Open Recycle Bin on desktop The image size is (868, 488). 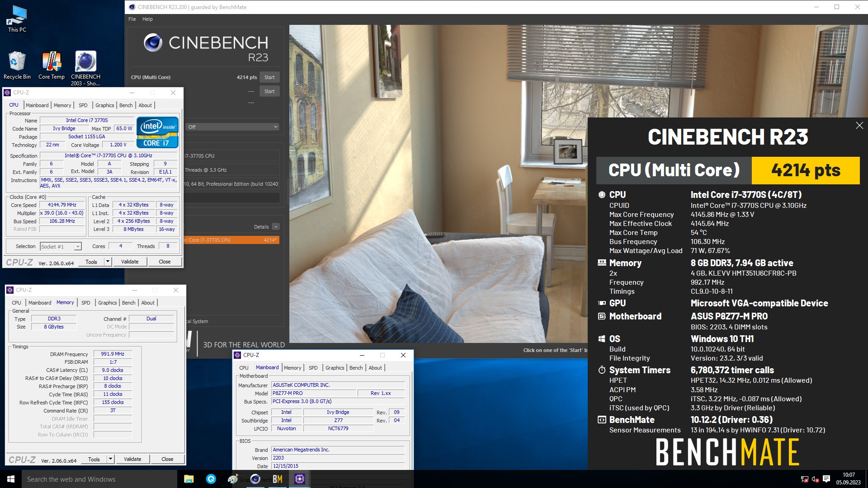pyautogui.click(x=17, y=66)
